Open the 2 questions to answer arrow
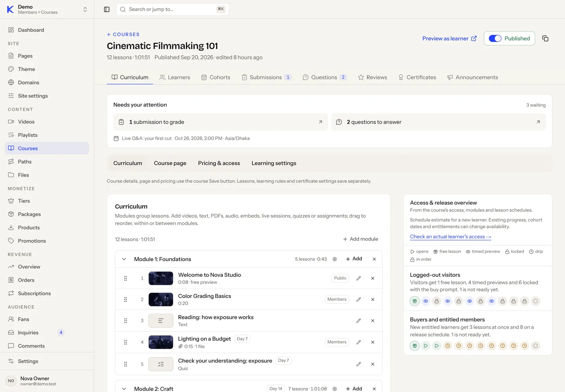The width and height of the screenshot is (565, 392). tap(538, 122)
